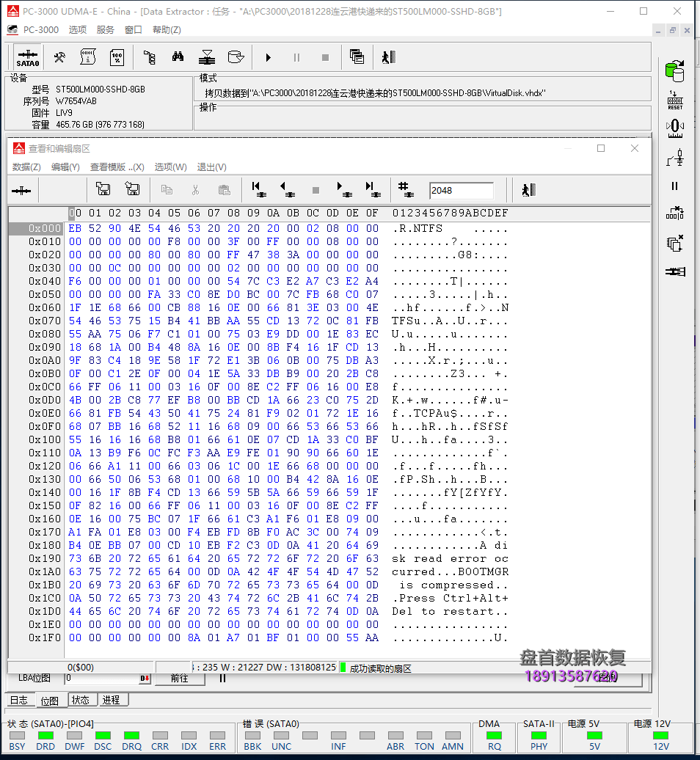Click the blocks-with-arrow icon in sidebar
This screenshot has width=700, height=760.
[675, 213]
